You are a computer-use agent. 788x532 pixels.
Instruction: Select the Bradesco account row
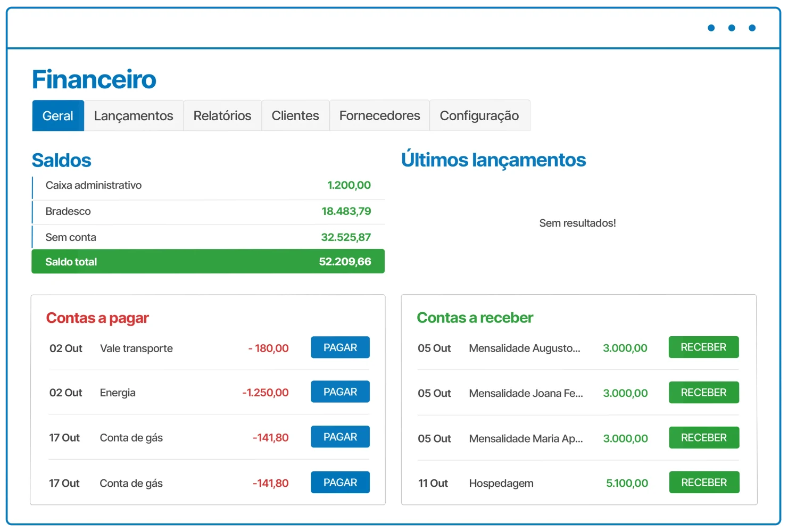click(208, 212)
